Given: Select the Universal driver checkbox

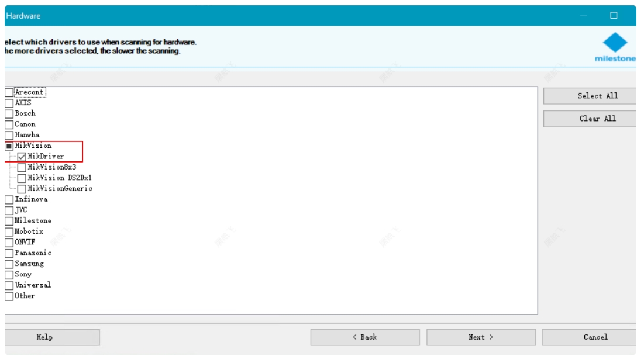Looking at the screenshot, I should click(x=9, y=285).
